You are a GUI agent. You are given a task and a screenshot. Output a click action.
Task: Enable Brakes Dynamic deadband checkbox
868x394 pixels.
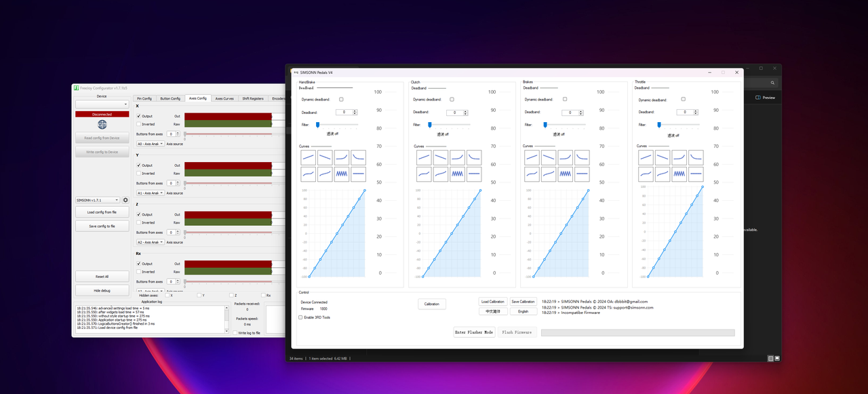tap(565, 99)
